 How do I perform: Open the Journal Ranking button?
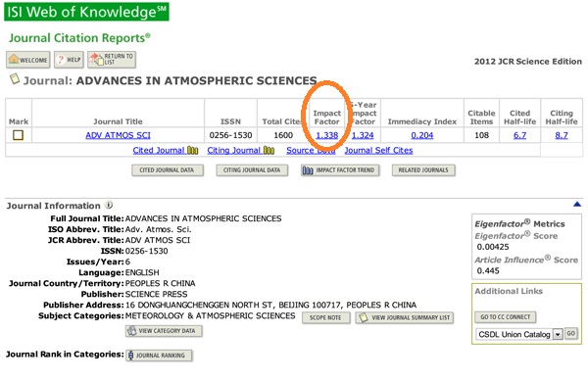point(159,356)
